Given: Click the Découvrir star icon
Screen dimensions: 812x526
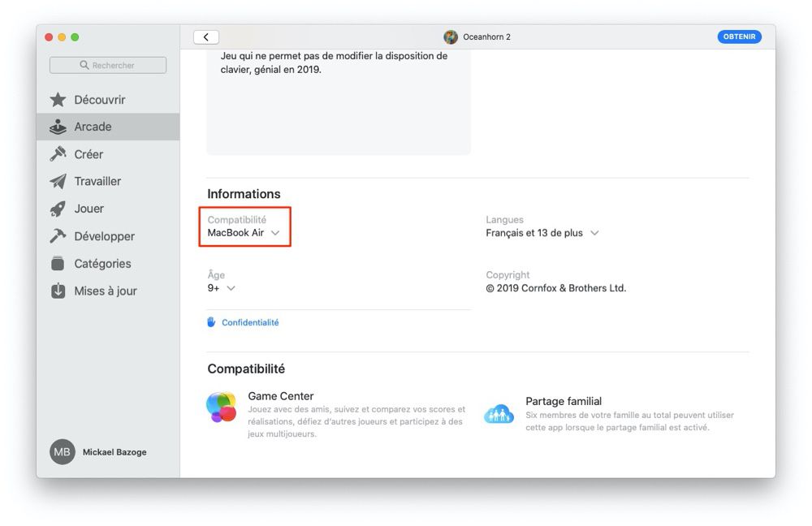Looking at the screenshot, I should coord(58,99).
